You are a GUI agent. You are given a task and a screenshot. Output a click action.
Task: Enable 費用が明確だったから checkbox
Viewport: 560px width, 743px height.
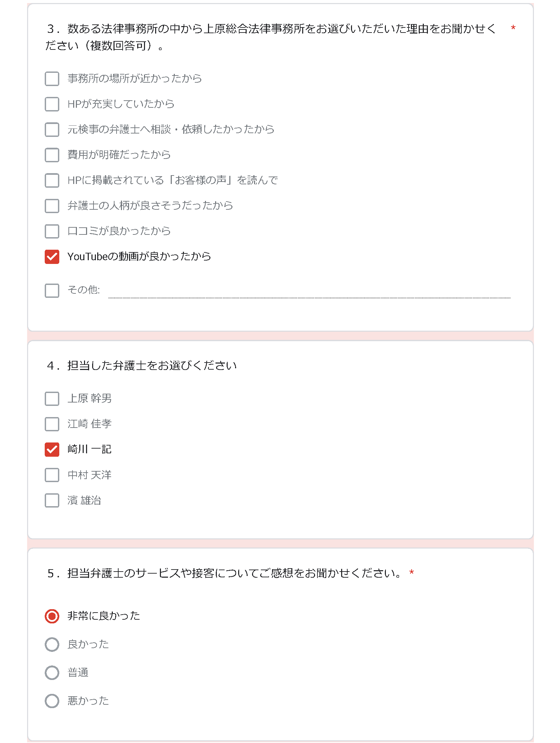tap(52, 155)
